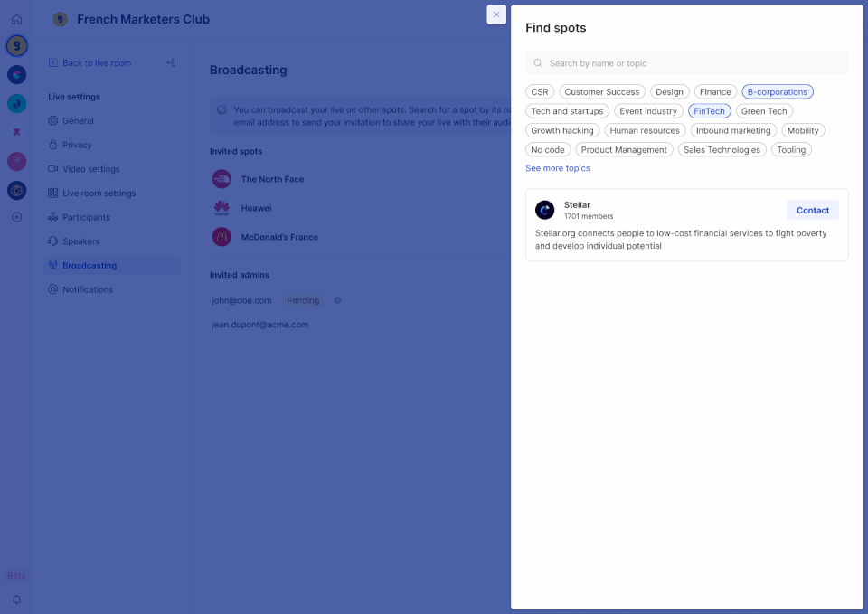Click the Stellar spot avatar
This screenshot has width=868, height=614.
tap(544, 210)
